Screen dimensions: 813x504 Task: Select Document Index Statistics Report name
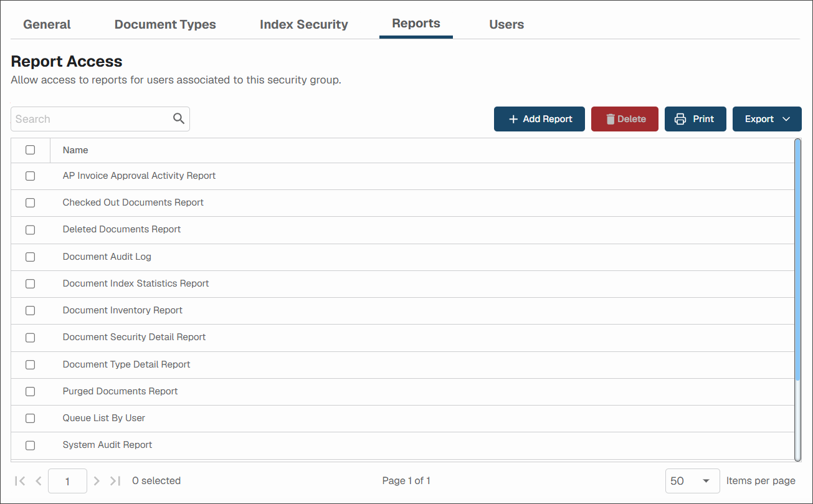click(136, 283)
